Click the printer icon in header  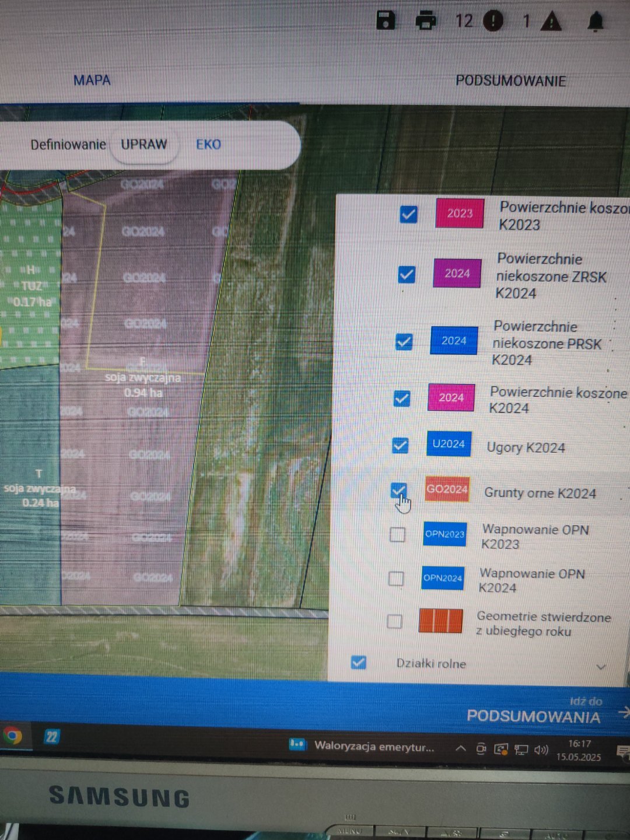click(426, 21)
